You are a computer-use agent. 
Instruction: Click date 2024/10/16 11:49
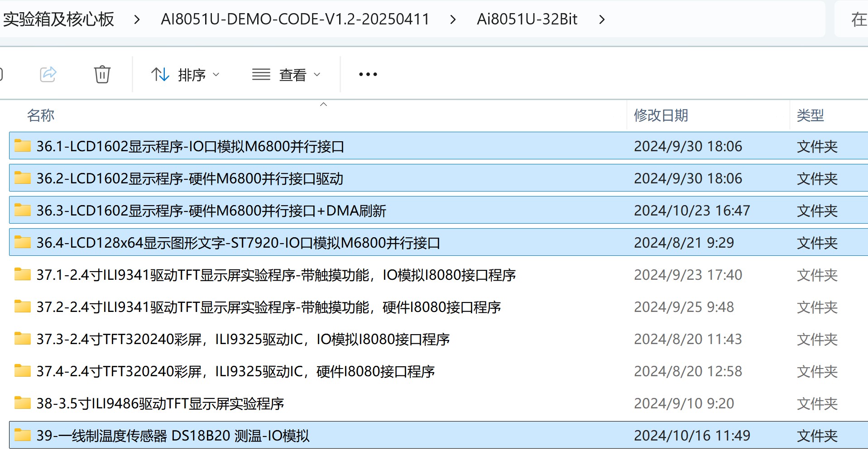point(692,436)
